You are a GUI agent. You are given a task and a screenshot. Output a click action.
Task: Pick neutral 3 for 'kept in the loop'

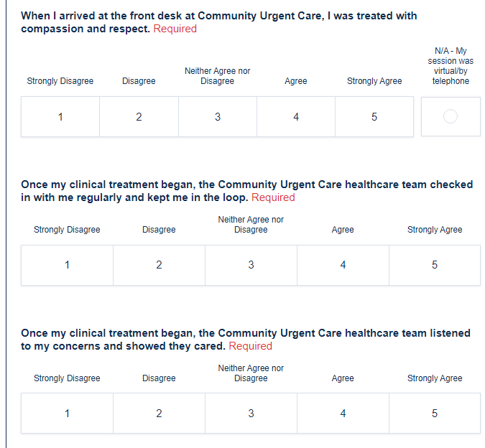point(251,265)
